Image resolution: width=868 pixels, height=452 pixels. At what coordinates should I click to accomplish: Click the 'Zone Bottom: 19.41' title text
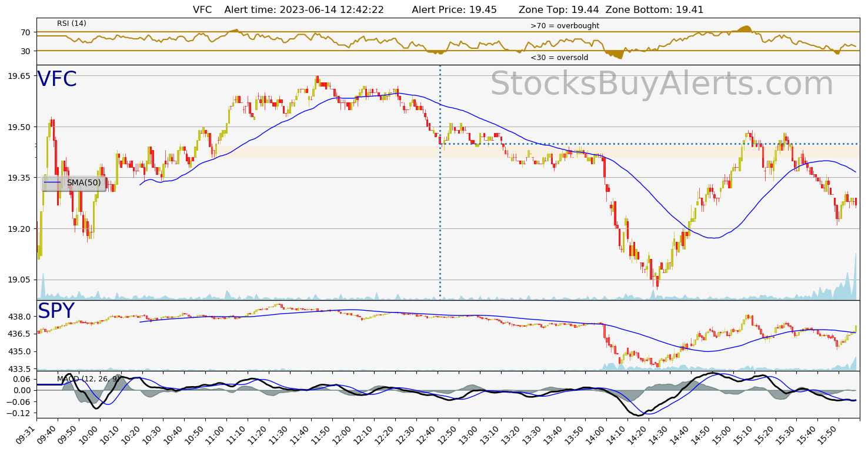pos(655,9)
